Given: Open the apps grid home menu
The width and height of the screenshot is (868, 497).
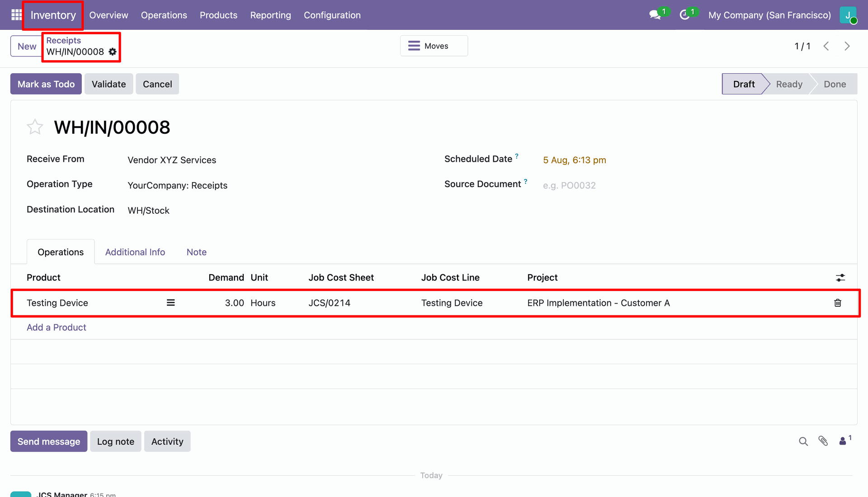Looking at the screenshot, I should pos(16,15).
